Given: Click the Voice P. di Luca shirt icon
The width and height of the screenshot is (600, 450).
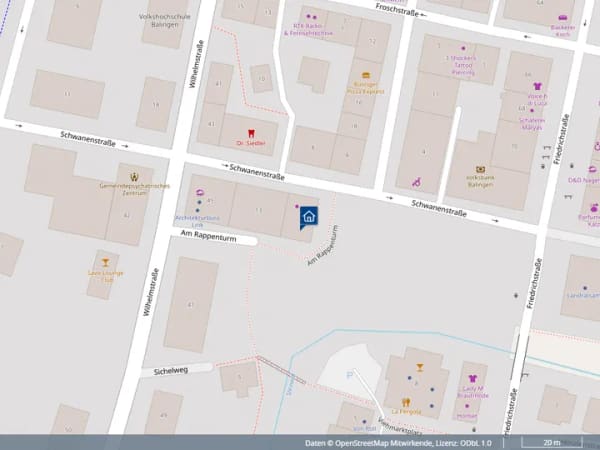Looking at the screenshot, I should tap(537, 86).
